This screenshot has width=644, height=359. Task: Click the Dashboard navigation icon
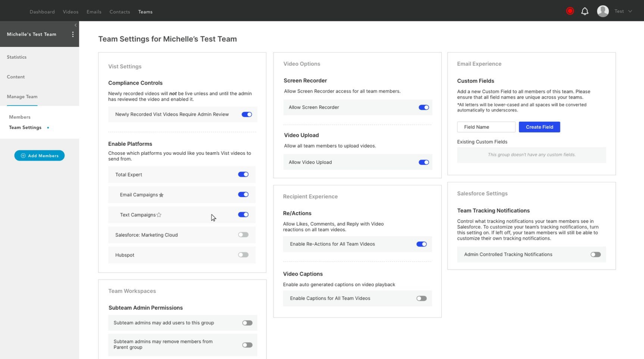(x=42, y=12)
